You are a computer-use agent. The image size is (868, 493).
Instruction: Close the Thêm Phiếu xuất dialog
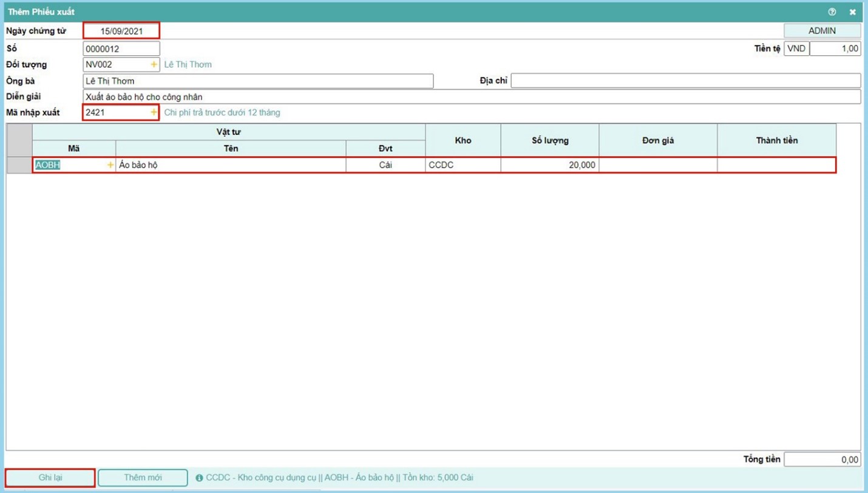click(852, 12)
